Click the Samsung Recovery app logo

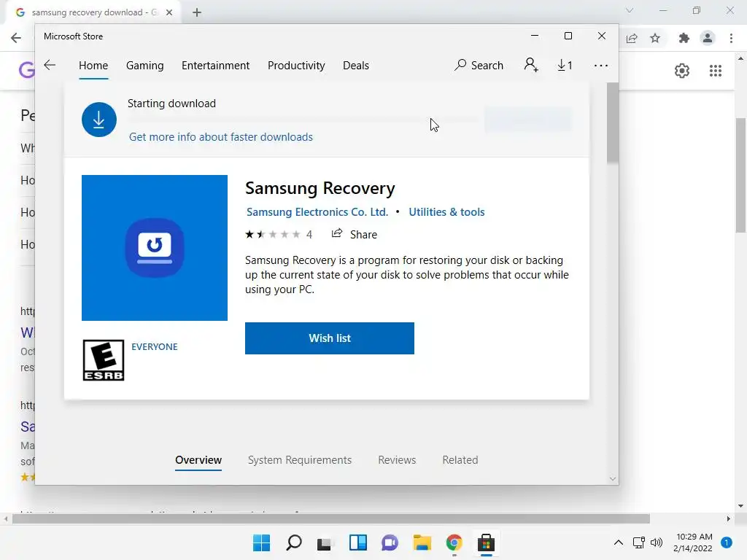pos(155,248)
